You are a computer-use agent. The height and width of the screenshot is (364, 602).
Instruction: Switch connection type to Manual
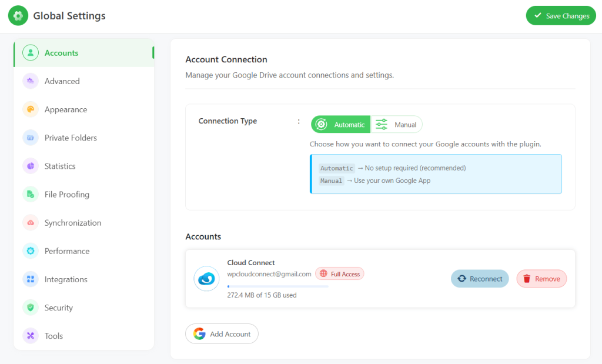click(x=397, y=125)
